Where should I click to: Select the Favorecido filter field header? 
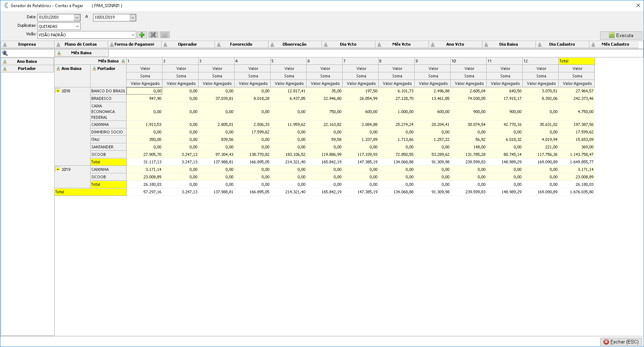pos(241,44)
